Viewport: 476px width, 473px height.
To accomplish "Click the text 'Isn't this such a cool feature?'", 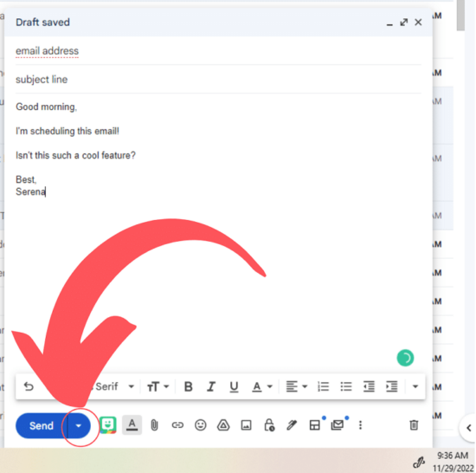I will (75, 156).
